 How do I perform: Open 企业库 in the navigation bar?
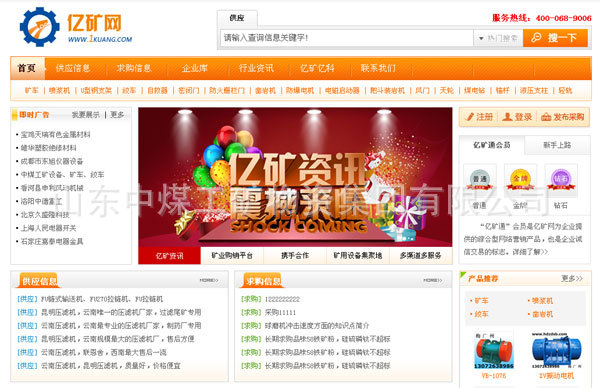coord(195,68)
